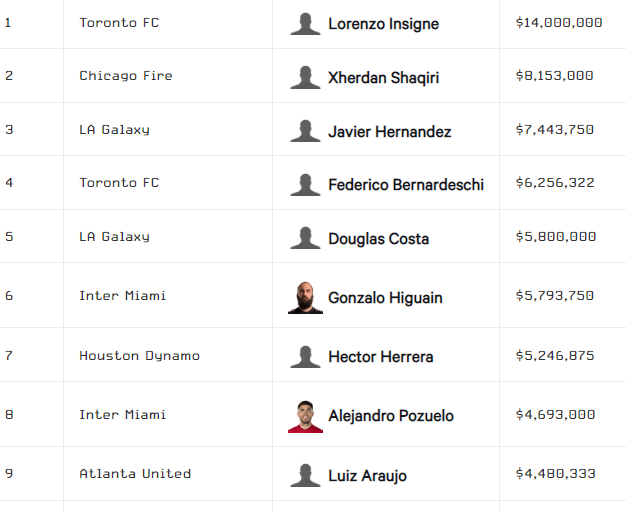
Task: Click Chicago Fire team cell
Action: (x=126, y=76)
